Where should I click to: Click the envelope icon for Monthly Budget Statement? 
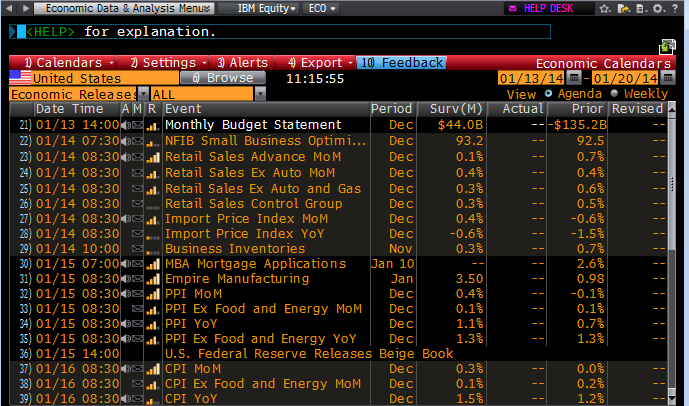138,125
